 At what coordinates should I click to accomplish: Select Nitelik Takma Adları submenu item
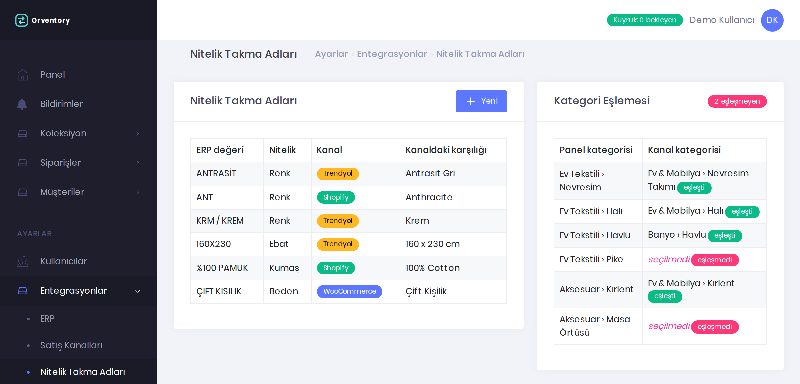tap(83, 372)
